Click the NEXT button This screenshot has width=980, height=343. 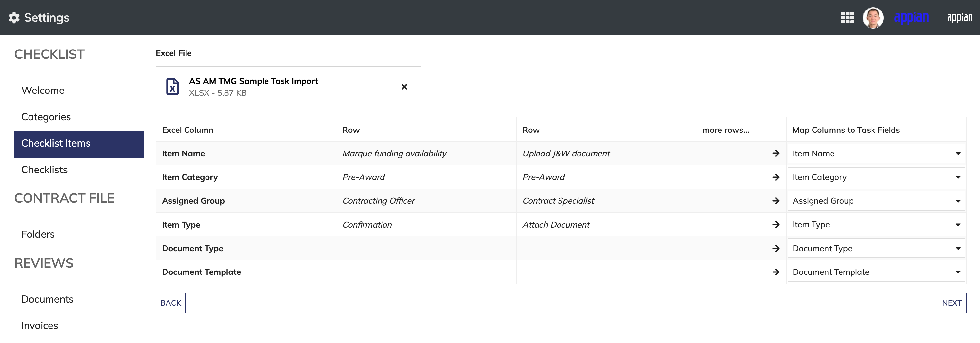coord(951,303)
